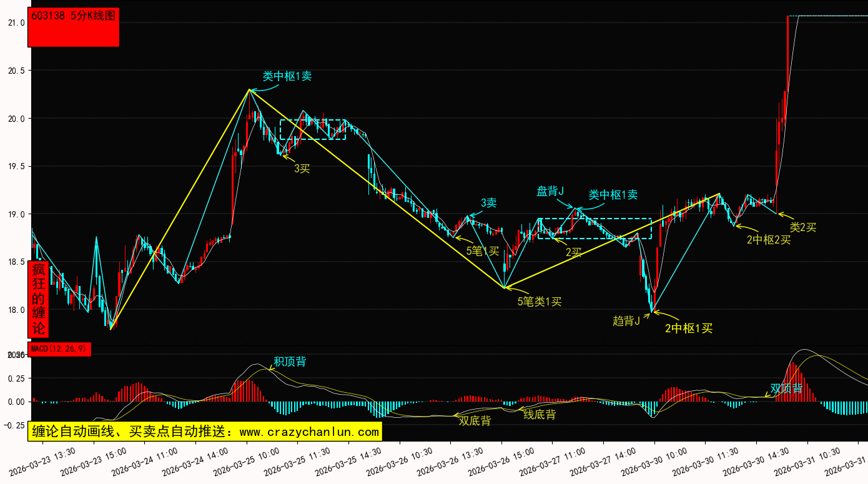Click the 双顶背 label in the MACD panel
868x484 pixels.
point(786,388)
